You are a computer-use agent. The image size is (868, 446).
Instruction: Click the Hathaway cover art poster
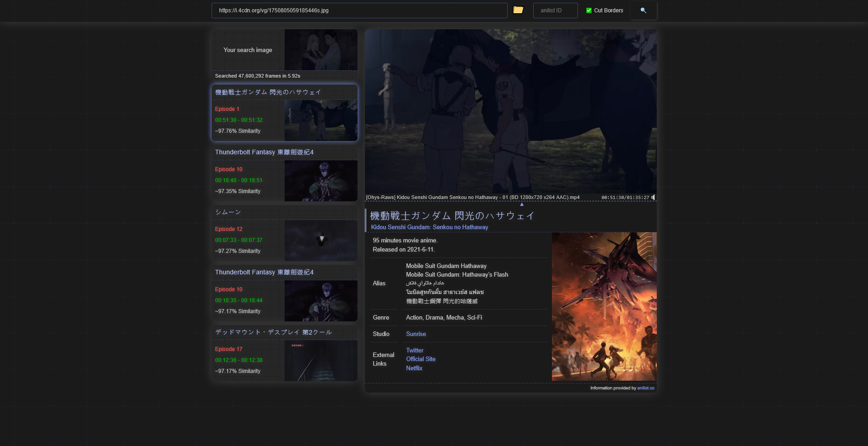(604, 306)
